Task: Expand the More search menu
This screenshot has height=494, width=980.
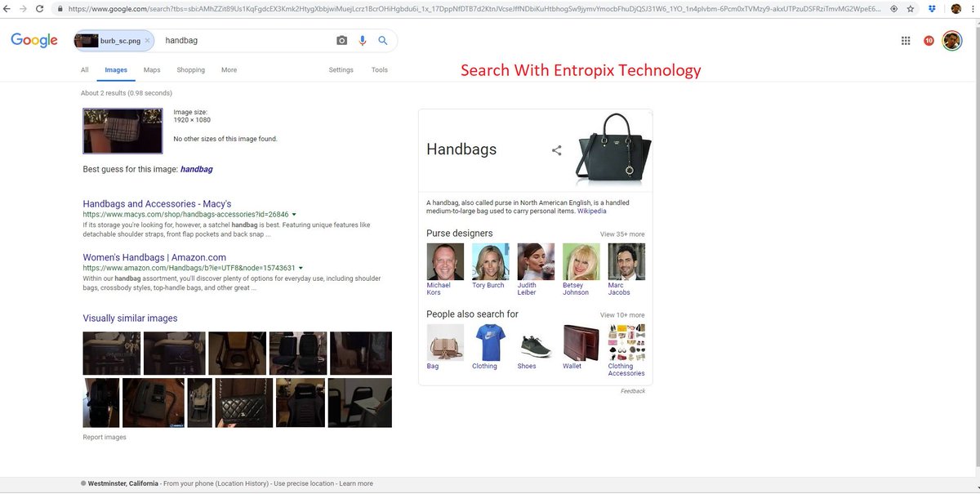Action: pos(229,70)
